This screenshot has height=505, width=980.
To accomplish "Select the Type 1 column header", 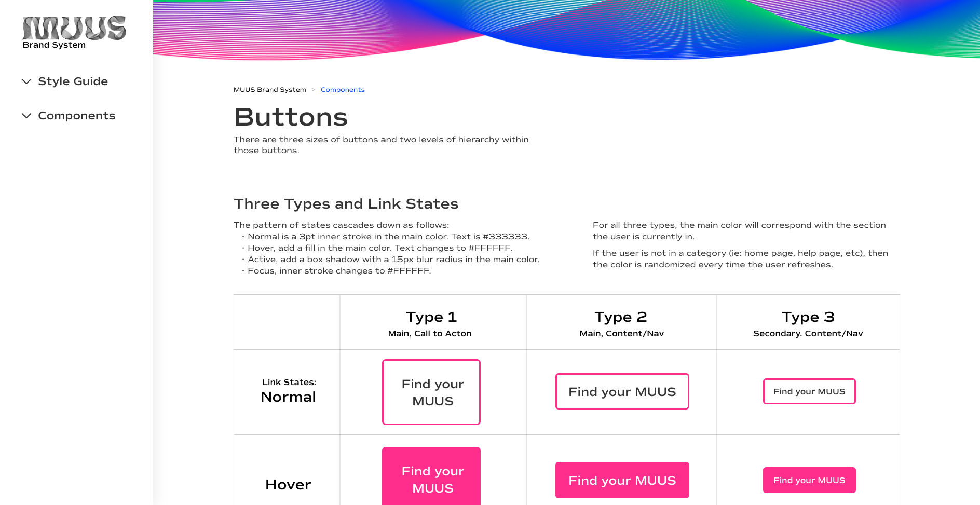I will coord(431,317).
